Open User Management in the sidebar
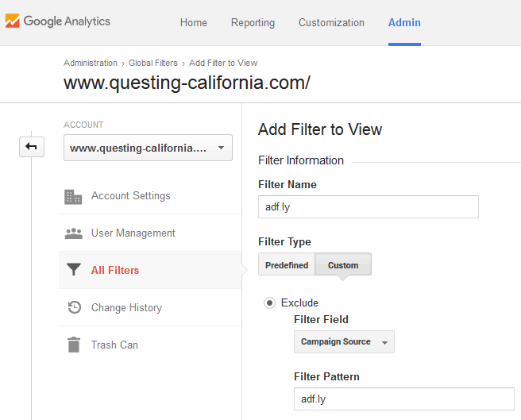 tap(150, 233)
